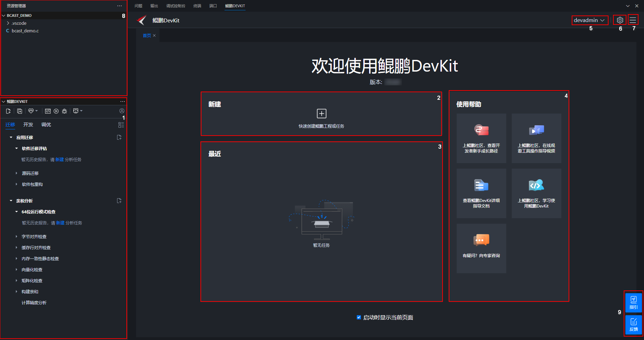Expand the .vscode folder in explorer
Viewport: 644px width, 340px height.
tap(8, 23)
